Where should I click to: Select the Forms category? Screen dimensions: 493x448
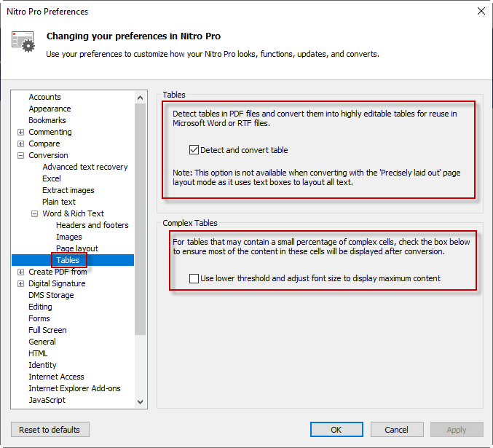click(39, 318)
